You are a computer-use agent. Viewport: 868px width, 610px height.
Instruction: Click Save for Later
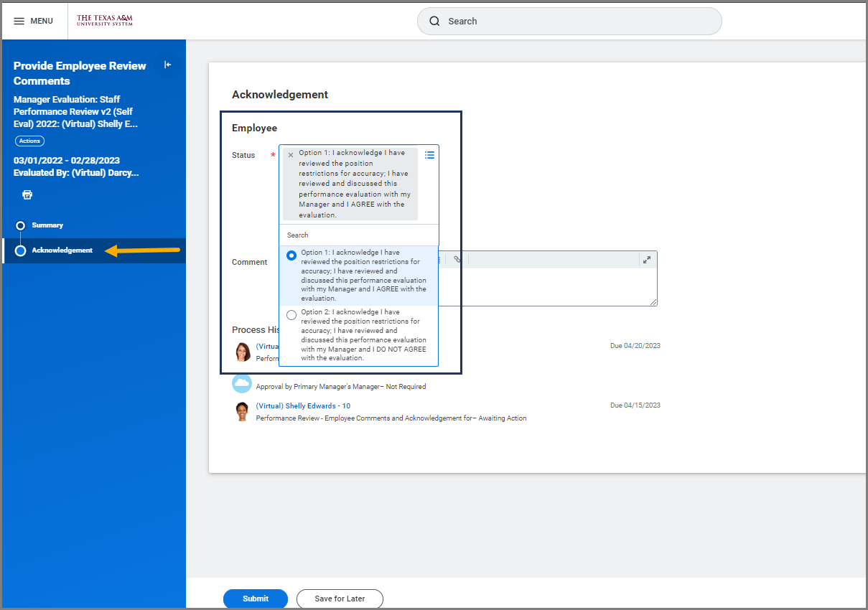coord(340,599)
